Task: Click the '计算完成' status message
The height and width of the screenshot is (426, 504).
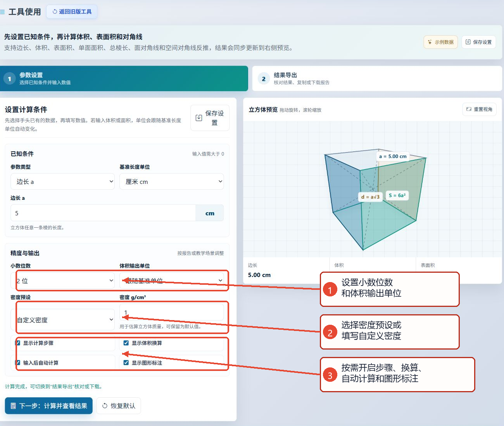Action: pos(54,386)
